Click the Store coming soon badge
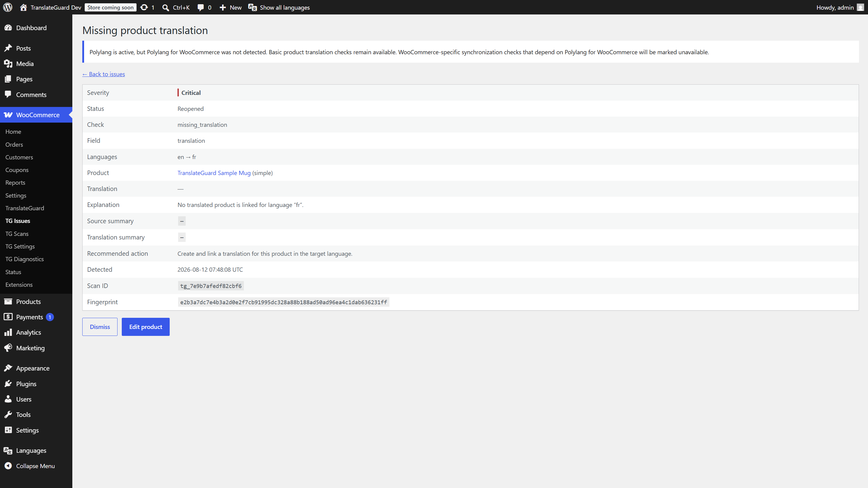The height and width of the screenshot is (488, 868). pyautogui.click(x=111, y=8)
